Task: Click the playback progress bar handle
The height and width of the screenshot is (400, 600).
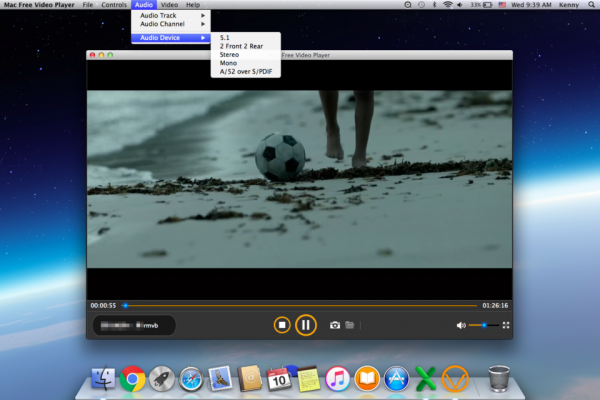Action: pos(126,305)
